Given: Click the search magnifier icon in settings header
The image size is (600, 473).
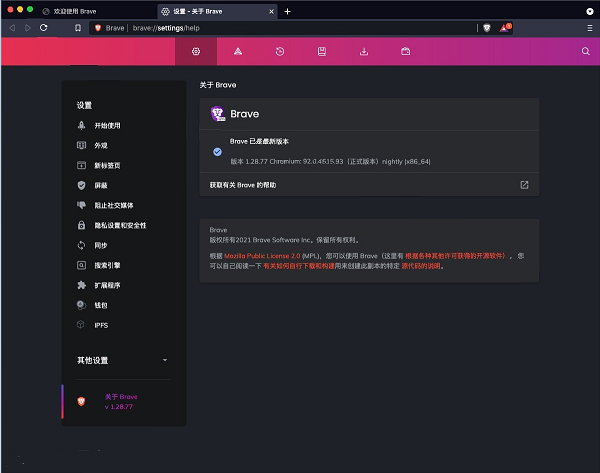Looking at the screenshot, I should [585, 51].
